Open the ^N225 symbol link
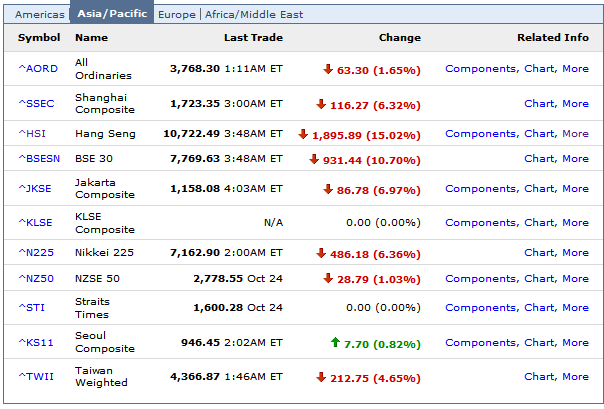Screen dimensions: 604x409 [x=36, y=253]
